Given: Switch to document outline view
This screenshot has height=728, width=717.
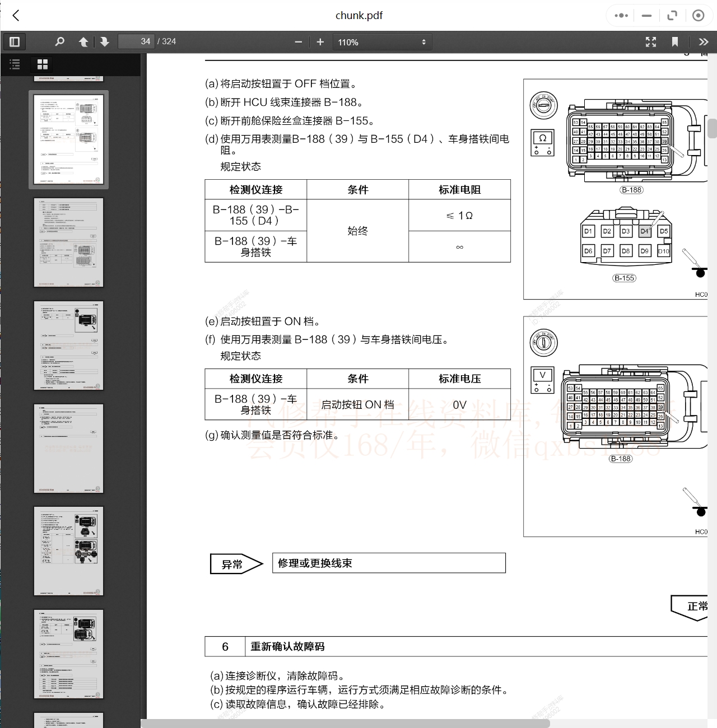Looking at the screenshot, I should (15, 64).
